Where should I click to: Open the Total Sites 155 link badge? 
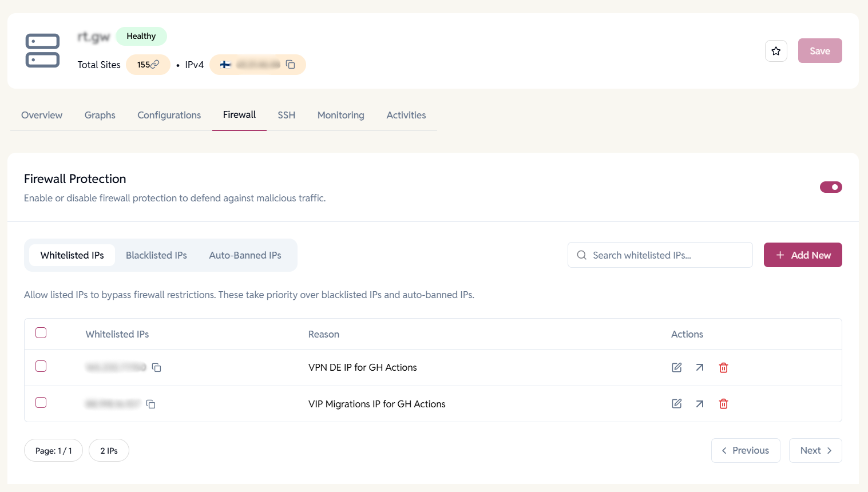pyautogui.click(x=148, y=65)
